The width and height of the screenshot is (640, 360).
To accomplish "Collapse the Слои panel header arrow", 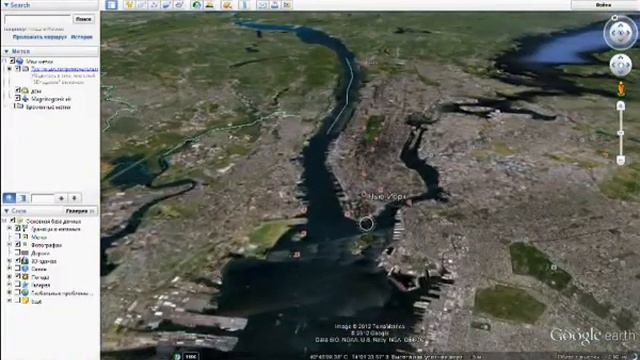I will click(6, 211).
